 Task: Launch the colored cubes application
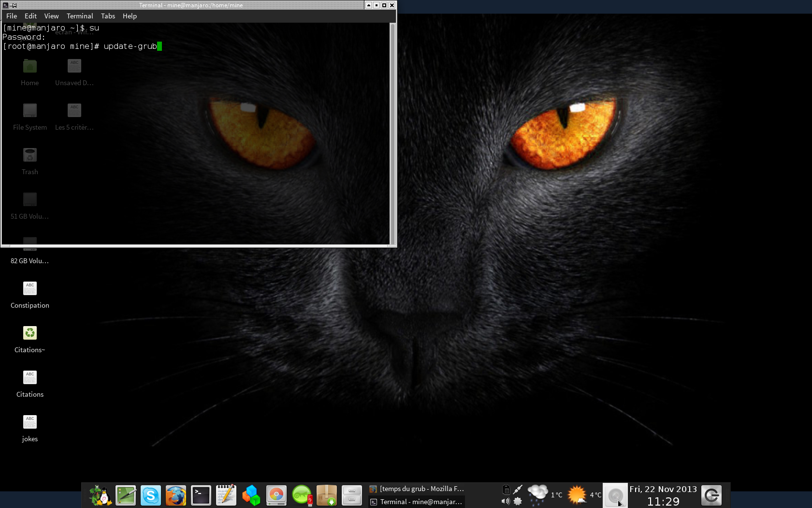coord(251,495)
